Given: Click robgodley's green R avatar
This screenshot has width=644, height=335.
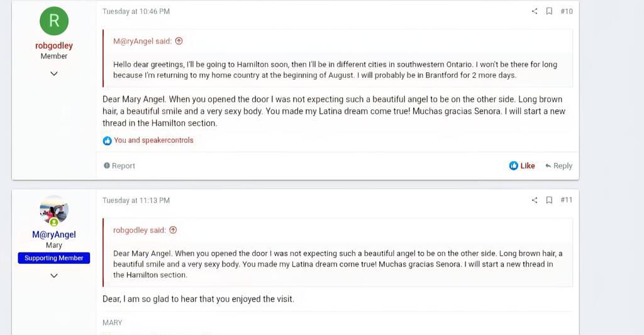Looking at the screenshot, I should (x=54, y=21).
